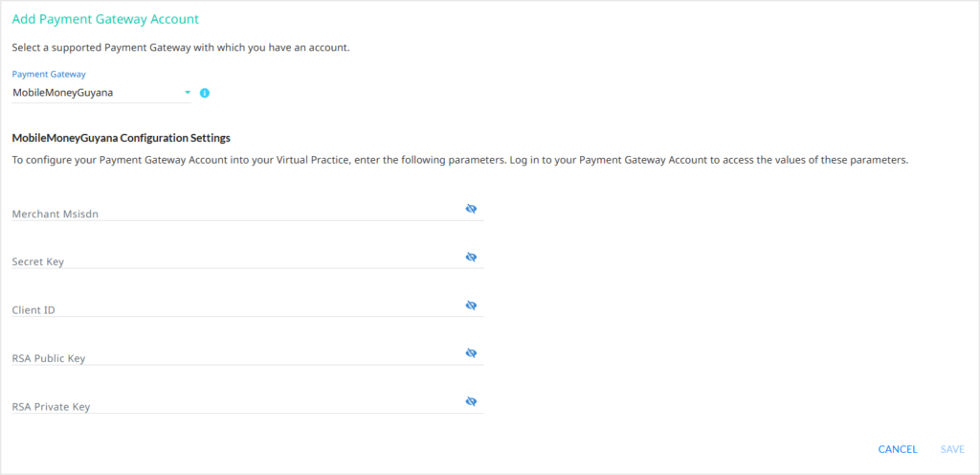Click the configuration instructions paragraph
The height and width of the screenshot is (475, 980).
(x=460, y=160)
